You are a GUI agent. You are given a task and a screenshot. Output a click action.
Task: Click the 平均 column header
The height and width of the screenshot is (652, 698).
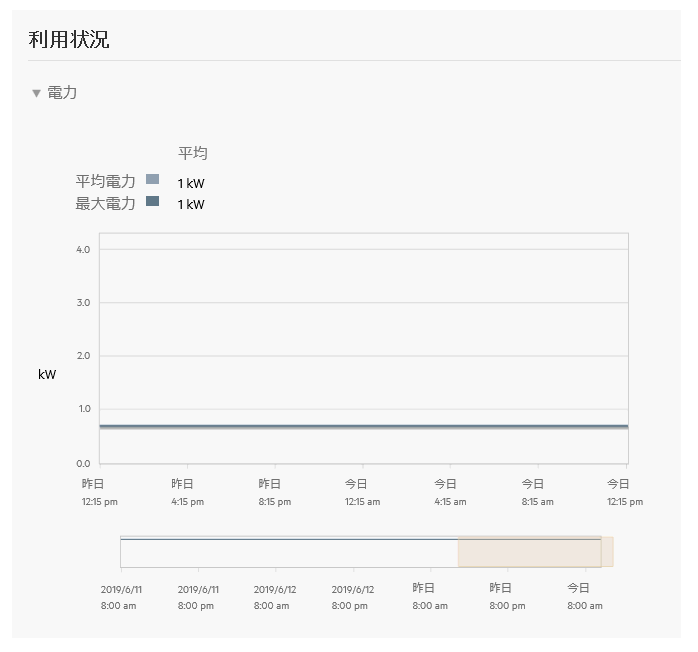coord(193,153)
